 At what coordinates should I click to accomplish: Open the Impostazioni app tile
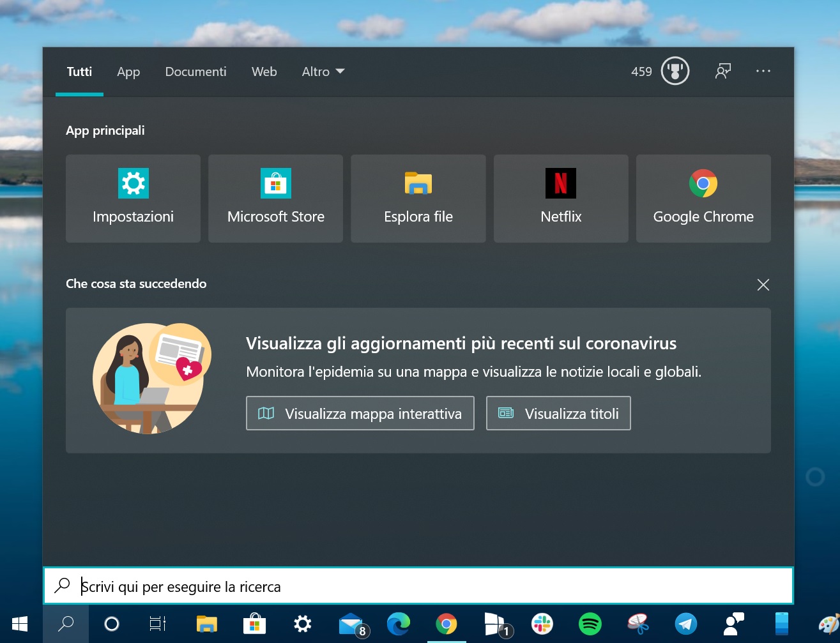pos(133,199)
